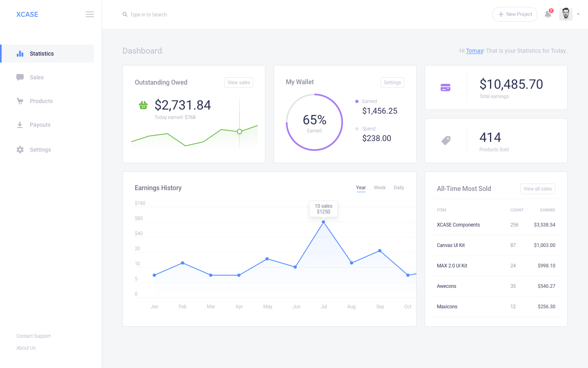Click the user avatar photo
Screen dimensions: 588x368
point(566,14)
